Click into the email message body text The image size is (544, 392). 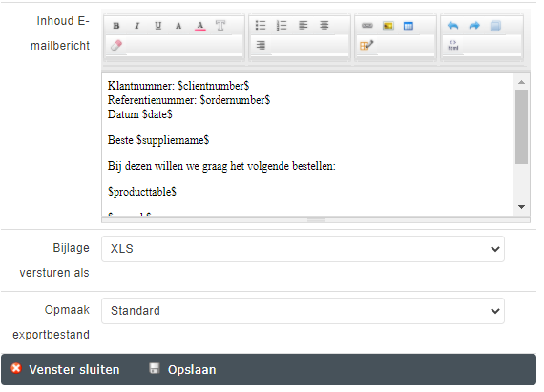point(307,145)
